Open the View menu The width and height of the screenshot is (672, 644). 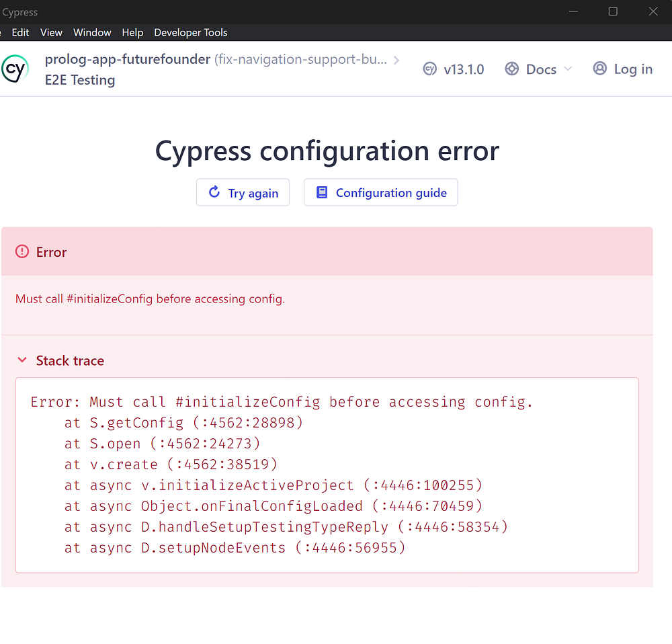pyautogui.click(x=51, y=32)
